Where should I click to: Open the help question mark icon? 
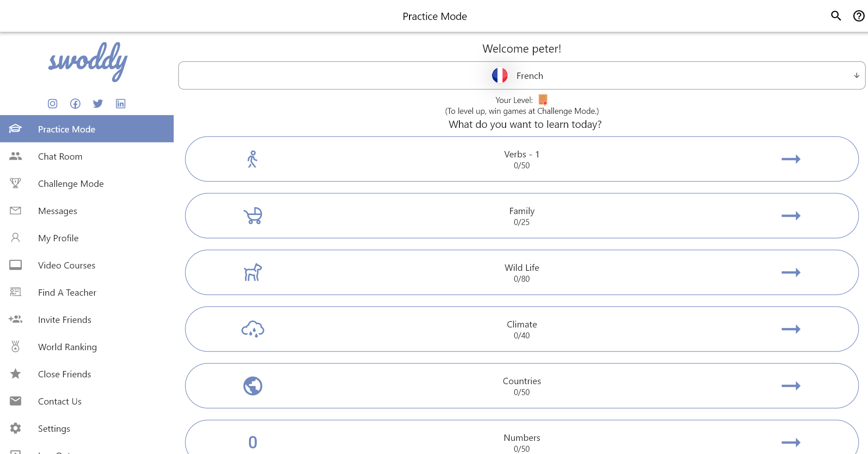click(x=858, y=16)
